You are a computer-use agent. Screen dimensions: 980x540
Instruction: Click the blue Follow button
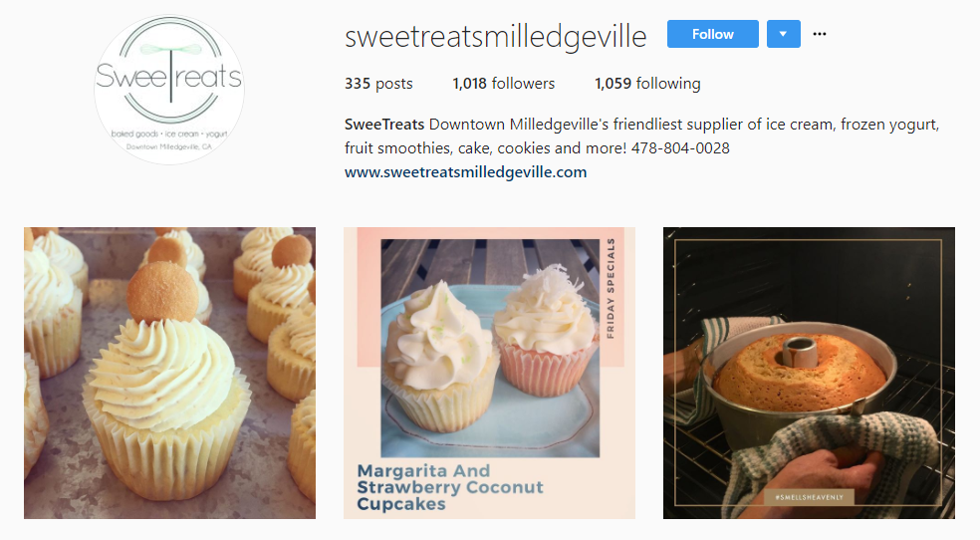pyautogui.click(x=712, y=34)
